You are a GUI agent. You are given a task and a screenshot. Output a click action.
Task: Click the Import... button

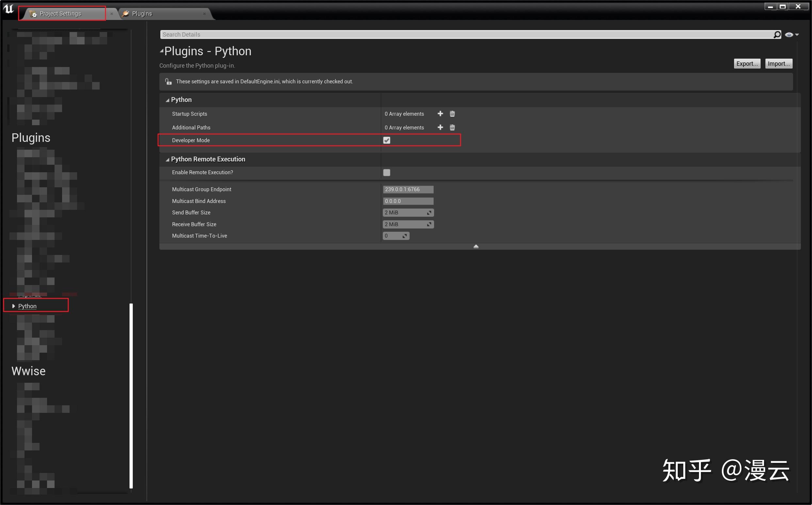(779, 63)
